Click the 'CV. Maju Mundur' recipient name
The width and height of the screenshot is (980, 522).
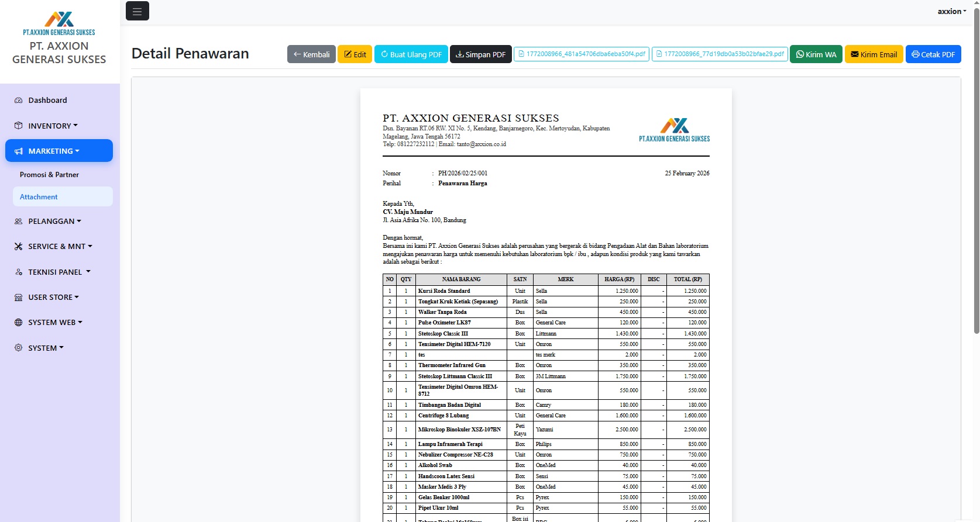(408, 212)
